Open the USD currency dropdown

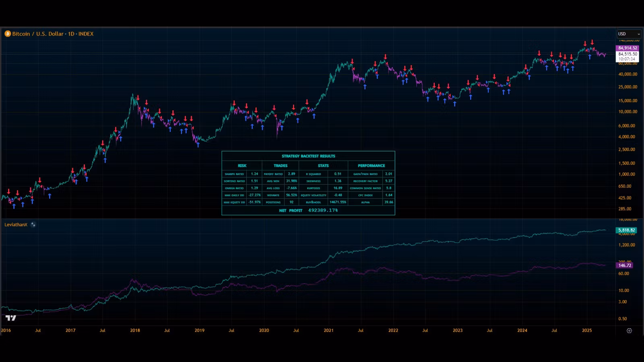pos(628,34)
